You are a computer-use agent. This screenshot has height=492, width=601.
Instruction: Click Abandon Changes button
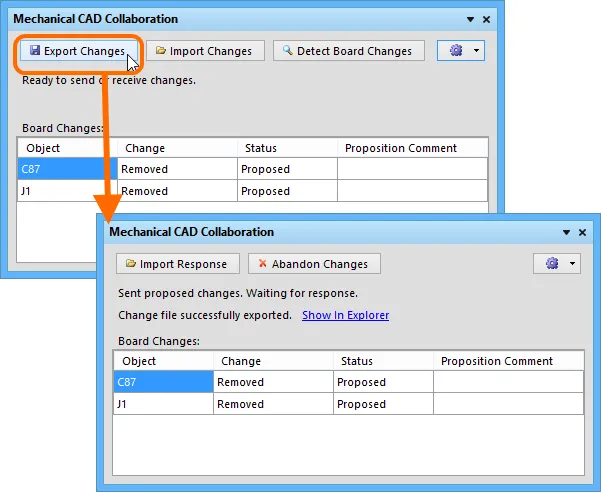[314, 264]
